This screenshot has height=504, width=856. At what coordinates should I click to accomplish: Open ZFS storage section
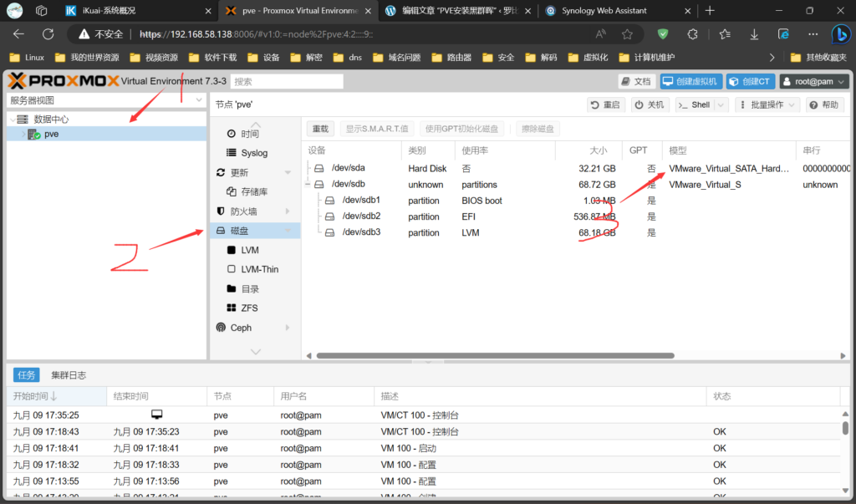tap(249, 308)
